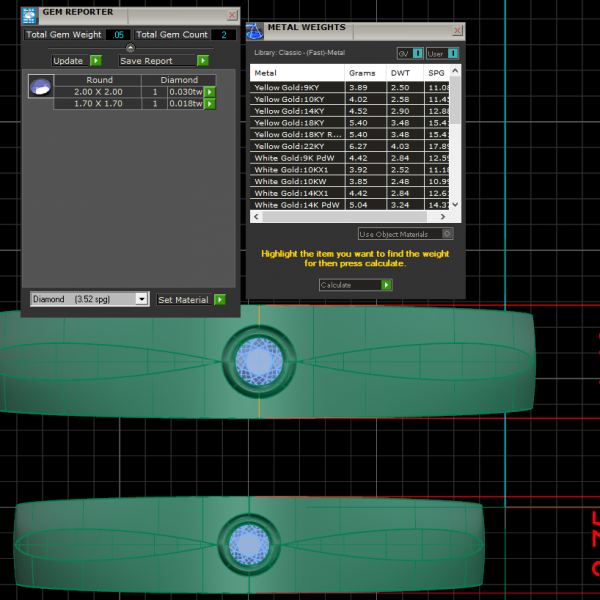This screenshot has width=600, height=600.
Task: Click the round gem thumbnail icon
Action: (38, 87)
